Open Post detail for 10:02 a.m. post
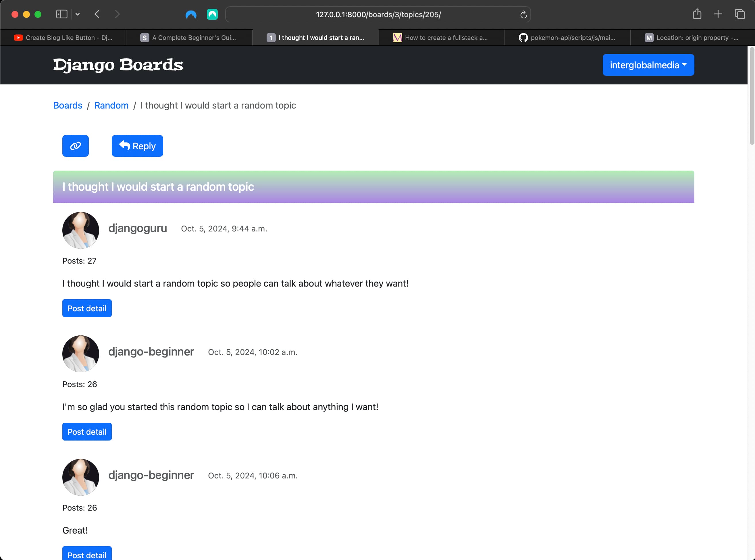The width and height of the screenshot is (755, 560). coord(87,432)
